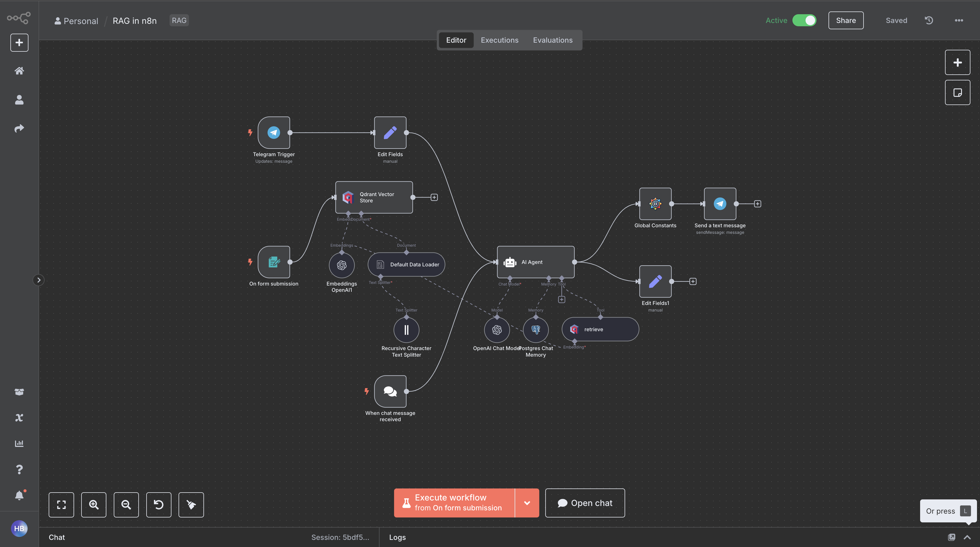Fit workflow to view
980x547 pixels.
(x=61, y=505)
